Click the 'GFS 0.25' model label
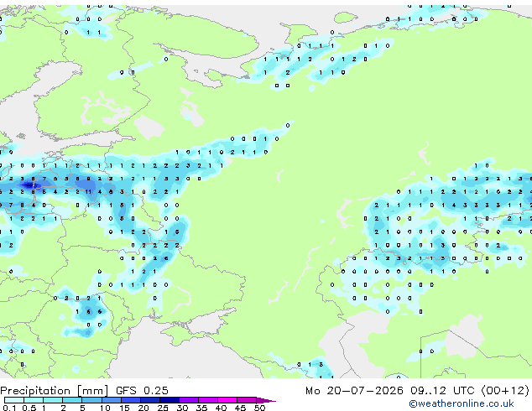The image size is (532, 411). point(142,391)
